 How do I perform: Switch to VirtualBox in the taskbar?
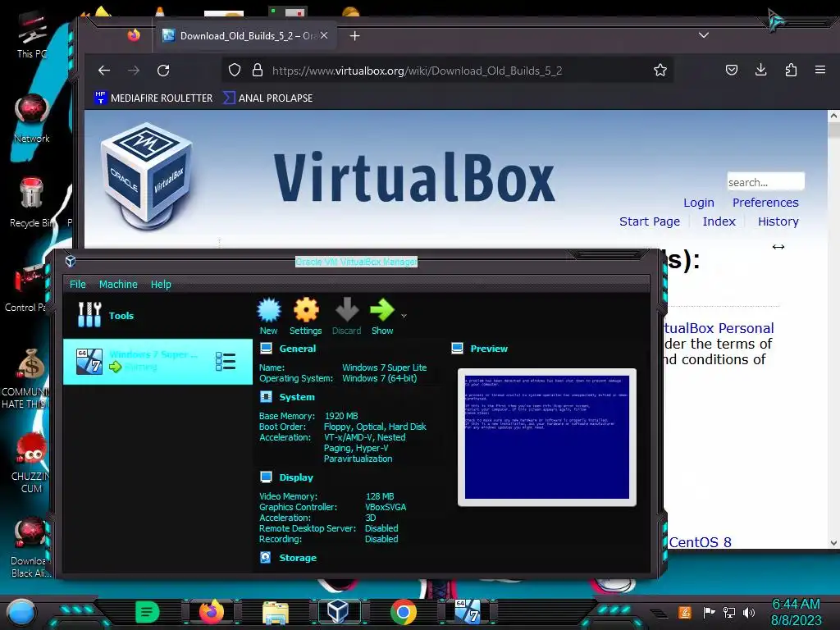(339, 612)
